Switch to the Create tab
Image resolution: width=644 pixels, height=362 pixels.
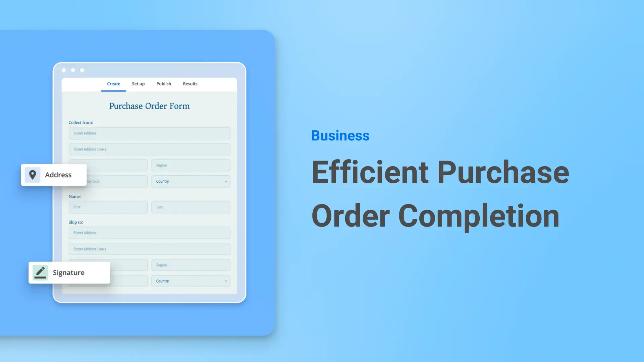point(113,83)
